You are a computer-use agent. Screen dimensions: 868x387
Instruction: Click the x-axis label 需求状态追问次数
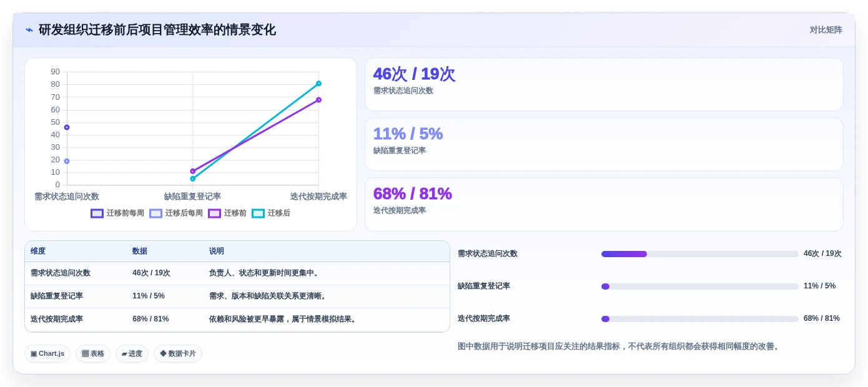pyautogui.click(x=67, y=197)
